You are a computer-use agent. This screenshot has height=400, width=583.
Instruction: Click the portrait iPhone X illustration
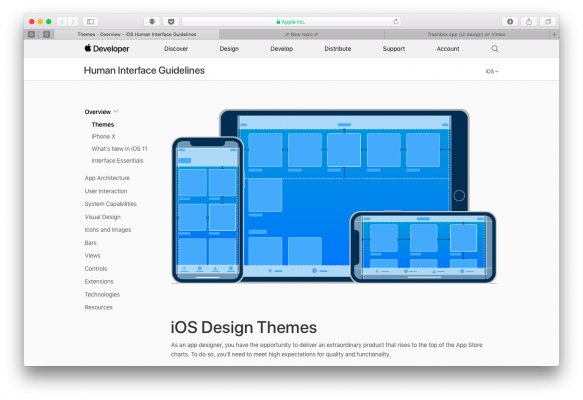(207, 210)
